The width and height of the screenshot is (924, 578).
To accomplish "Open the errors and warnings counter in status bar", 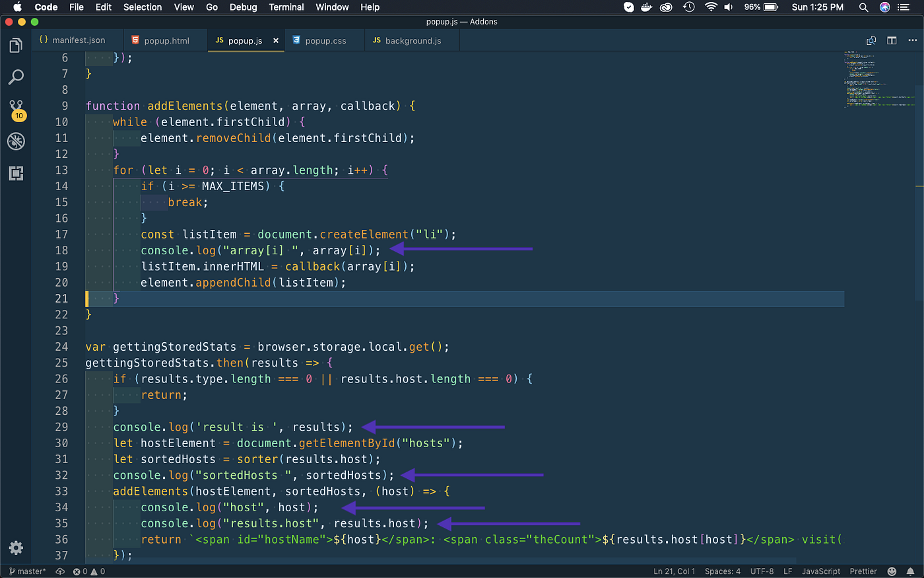I will pyautogui.click(x=89, y=571).
